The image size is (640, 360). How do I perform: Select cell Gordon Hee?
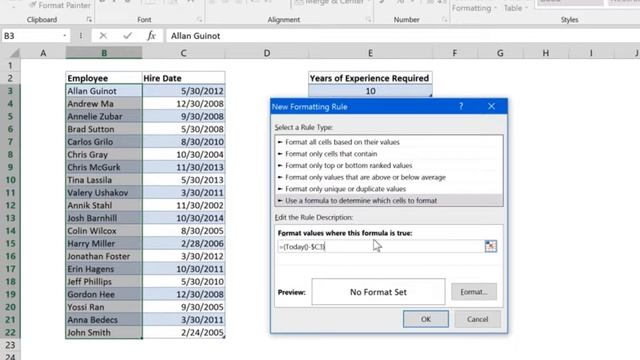tap(104, 294)
